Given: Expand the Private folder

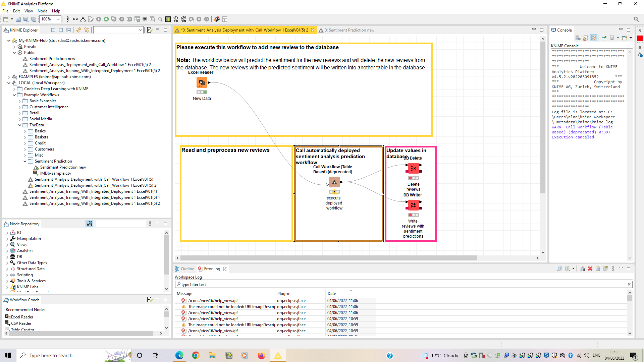Looking at the screenshot, I should coord(14,47).
